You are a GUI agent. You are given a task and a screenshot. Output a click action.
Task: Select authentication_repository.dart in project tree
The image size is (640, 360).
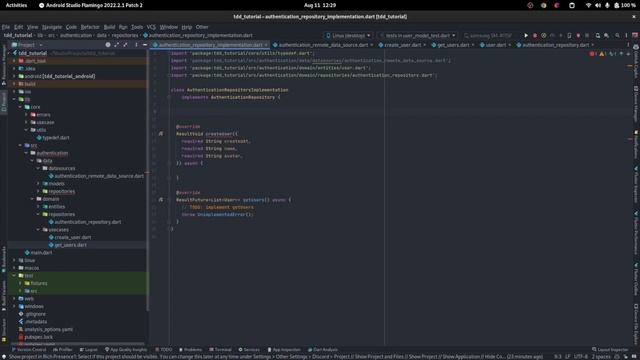pos(88,222)
